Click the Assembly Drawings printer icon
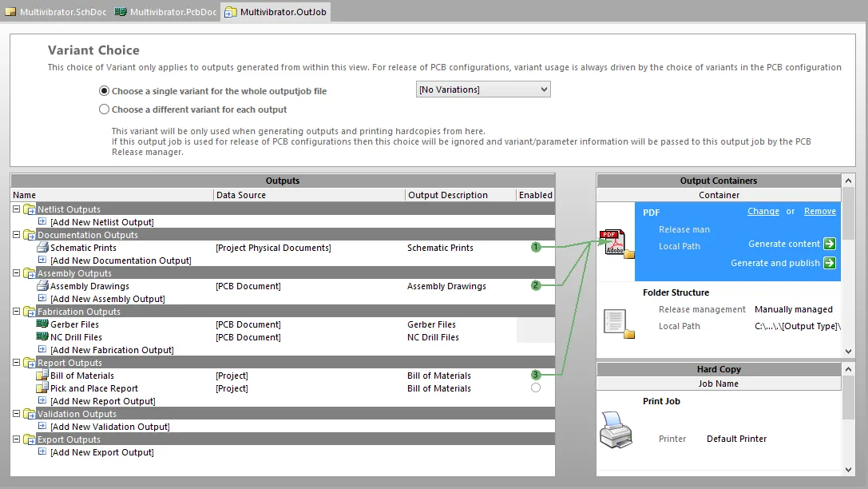Viewport: 868px width, 489px height. (x=42, y=286)
